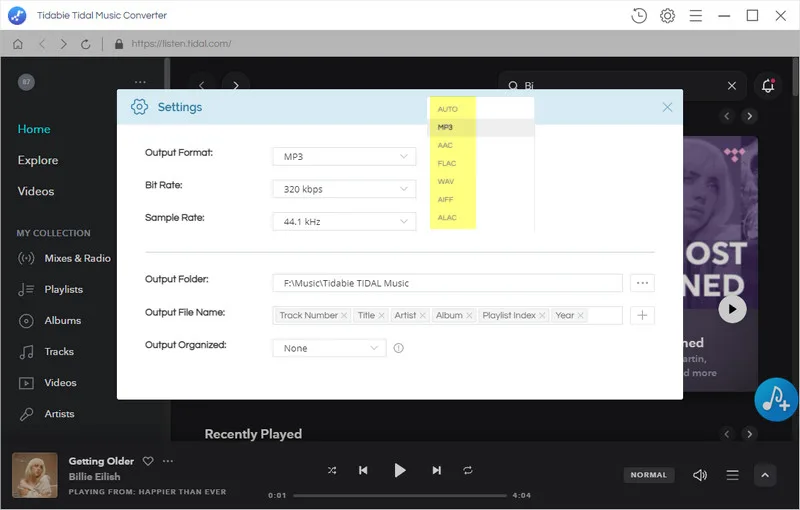Open Getting Older album thumbnail

[x=35, y=475]
